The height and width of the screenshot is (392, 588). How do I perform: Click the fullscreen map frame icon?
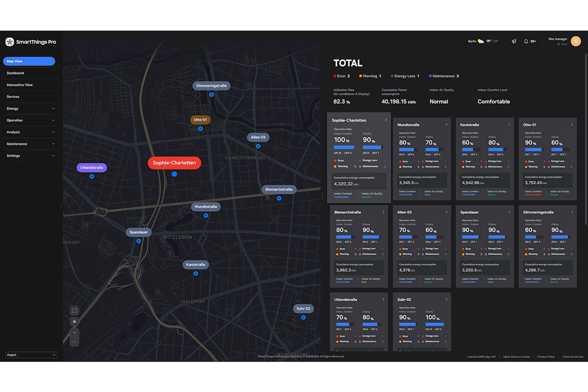(x=74, y=311)
